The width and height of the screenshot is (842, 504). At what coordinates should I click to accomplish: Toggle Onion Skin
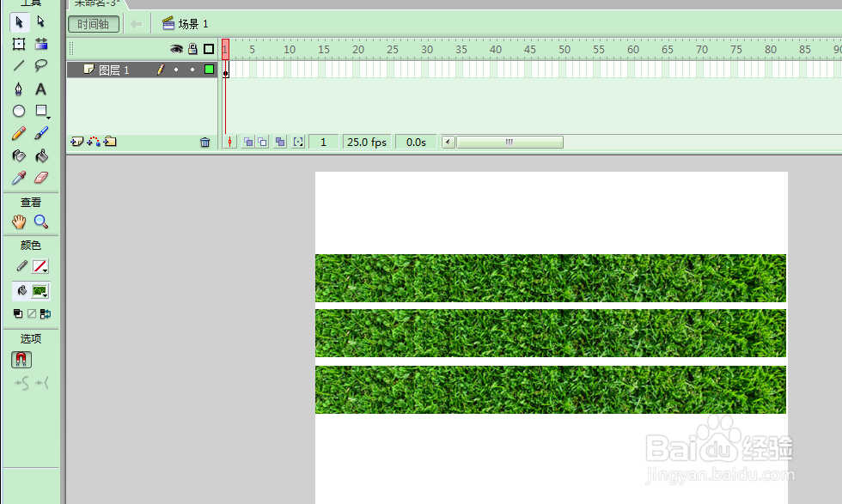coord(248,143)
